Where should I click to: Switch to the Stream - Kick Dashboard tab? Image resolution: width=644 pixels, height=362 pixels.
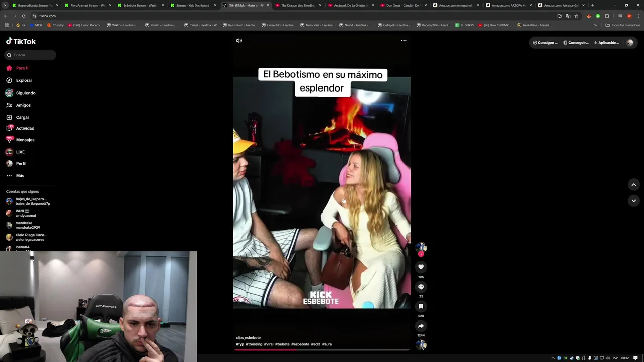click(193, 5)
